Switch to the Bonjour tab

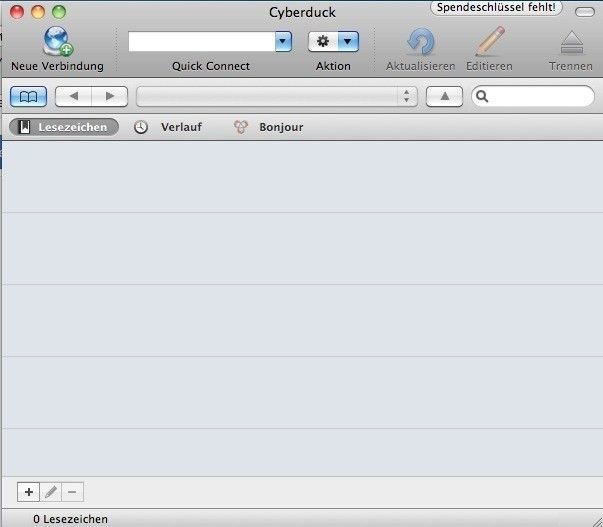268,127
